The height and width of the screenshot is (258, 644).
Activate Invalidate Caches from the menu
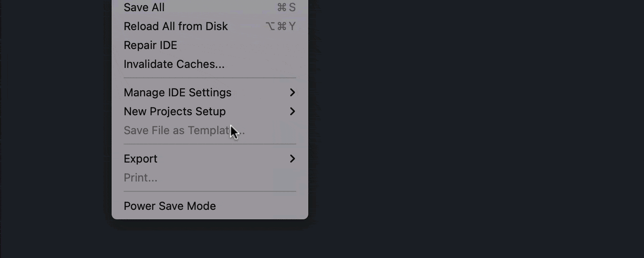point(173,64)
